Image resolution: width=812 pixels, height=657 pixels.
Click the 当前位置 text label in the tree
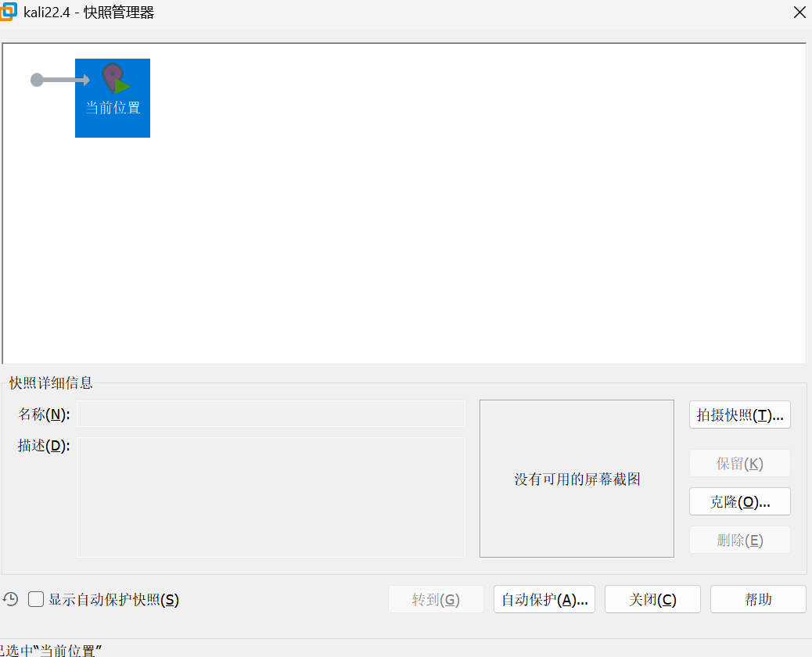pos(113,108)
